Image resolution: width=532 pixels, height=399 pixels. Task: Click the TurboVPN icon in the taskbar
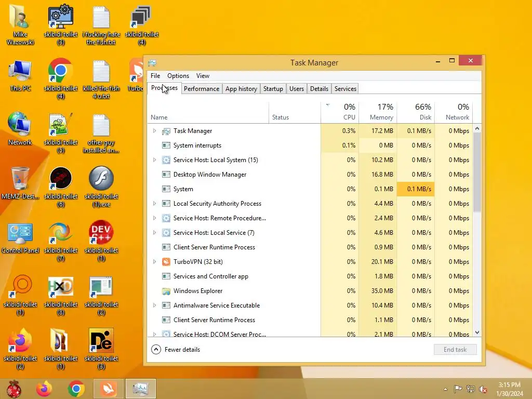point(108,389)
